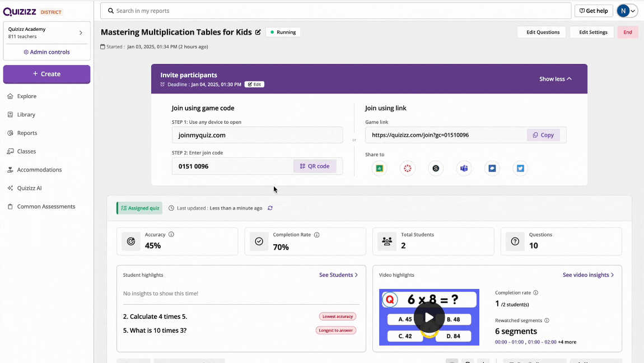Share to Remind icon
The height and width of the screenshot is (363, 644).
(x=492, y=169)
